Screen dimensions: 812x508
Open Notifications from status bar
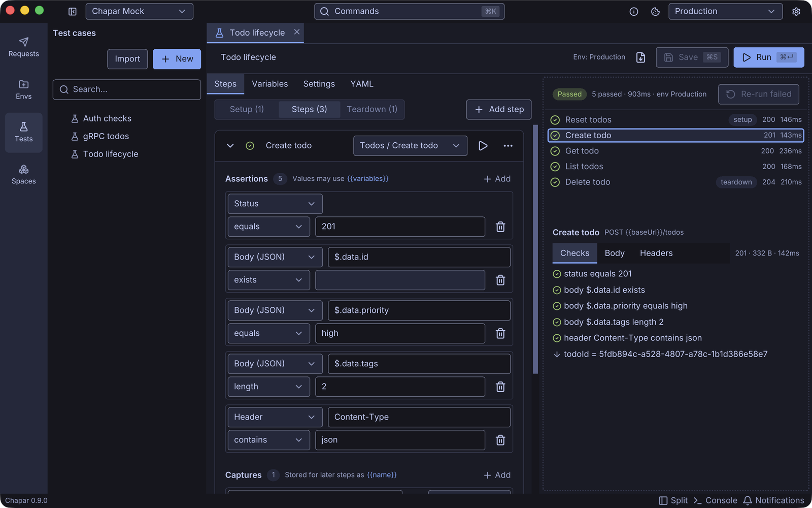coord(773,500)
